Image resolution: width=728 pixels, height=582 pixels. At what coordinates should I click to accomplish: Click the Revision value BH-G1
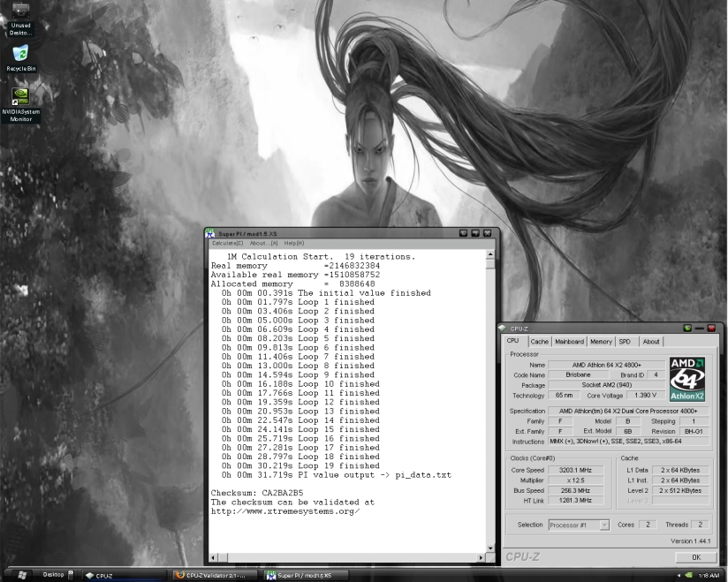[x=694, y=432]
